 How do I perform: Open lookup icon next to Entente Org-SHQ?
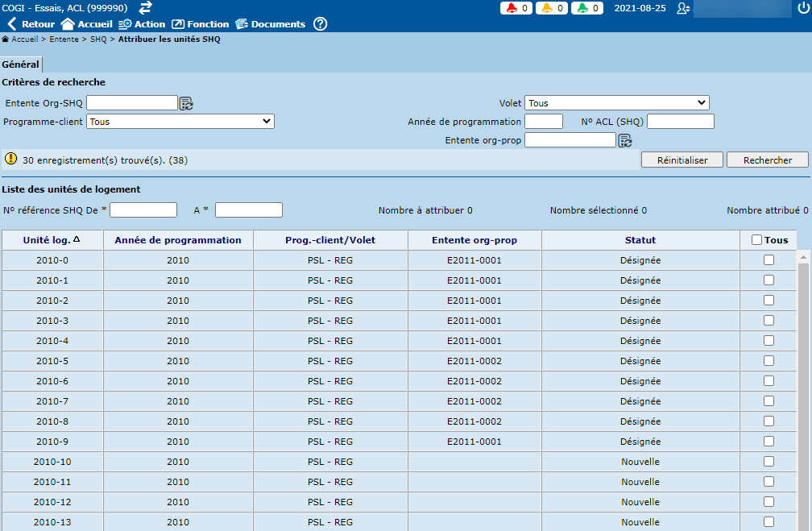(x=186, y=103)
